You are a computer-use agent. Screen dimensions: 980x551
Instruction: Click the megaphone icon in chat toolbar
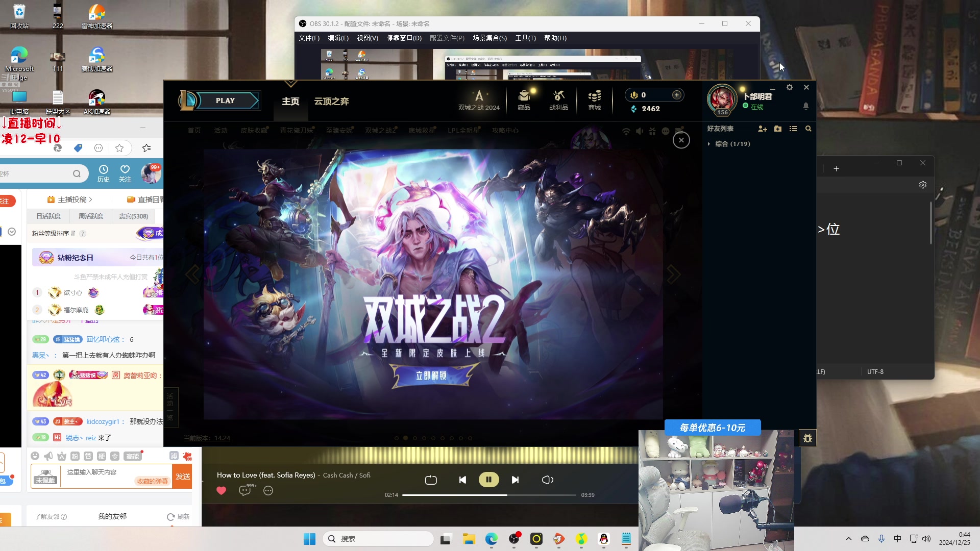(48, 456)
